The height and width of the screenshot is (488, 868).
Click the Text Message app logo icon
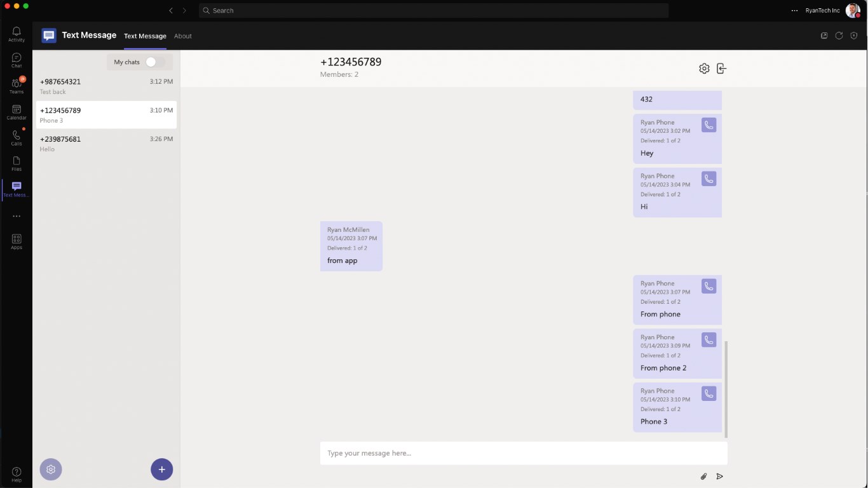[49, 36]
